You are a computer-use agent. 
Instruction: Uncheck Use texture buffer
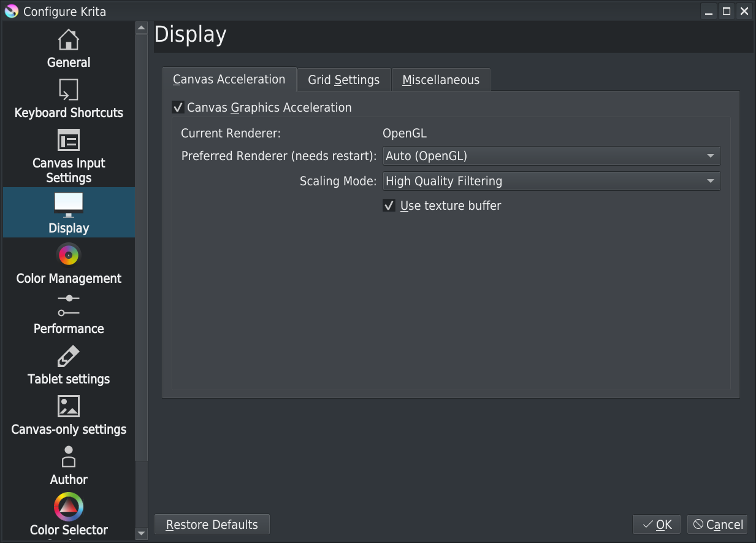point(389,206)
